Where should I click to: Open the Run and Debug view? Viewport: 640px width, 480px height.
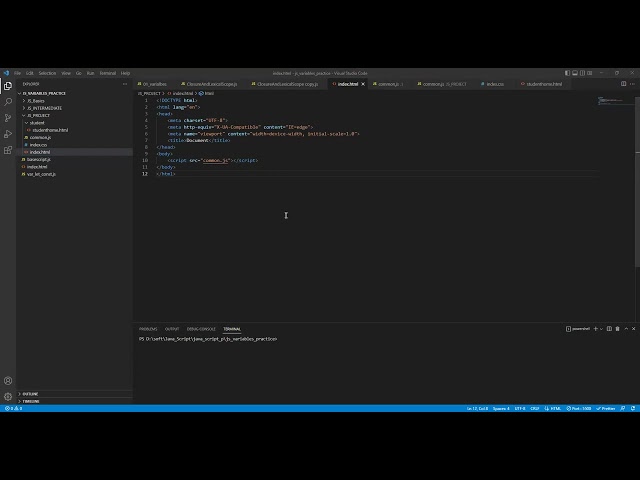8,134
